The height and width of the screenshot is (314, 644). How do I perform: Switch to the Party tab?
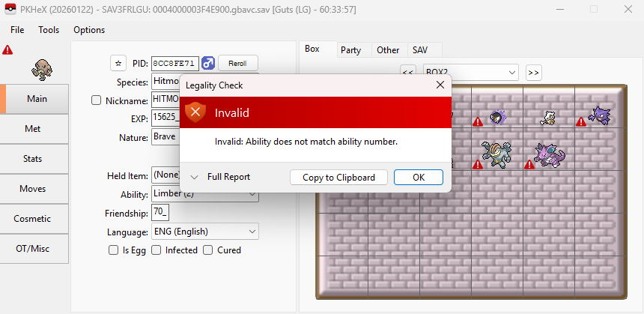[x=350, y=50]
